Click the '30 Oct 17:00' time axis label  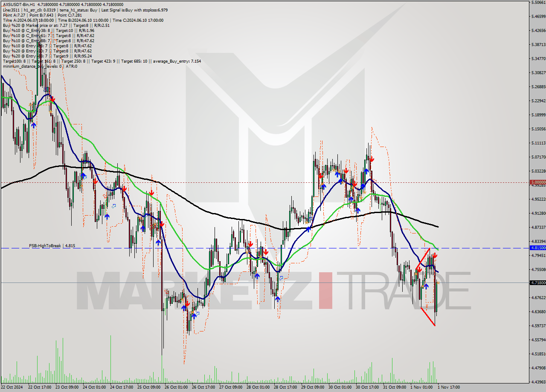tap(367, 387)
